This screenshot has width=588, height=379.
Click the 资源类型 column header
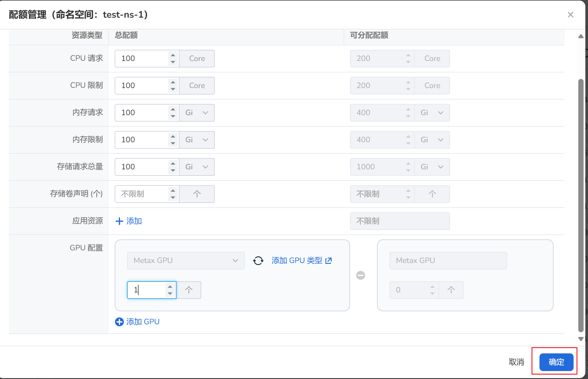87,35
